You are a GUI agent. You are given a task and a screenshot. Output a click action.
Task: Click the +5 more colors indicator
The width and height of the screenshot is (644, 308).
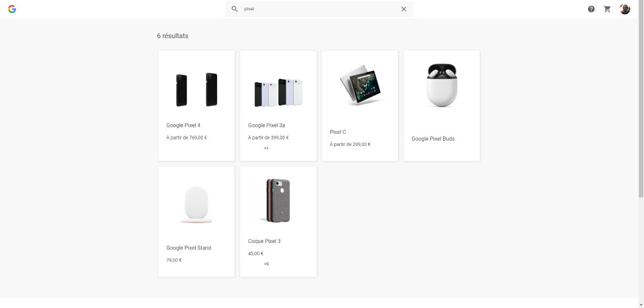(x=266, y=264)
